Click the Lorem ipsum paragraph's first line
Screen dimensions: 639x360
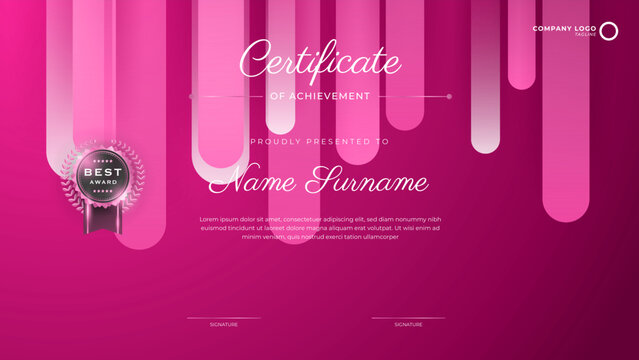click(320, 219)
